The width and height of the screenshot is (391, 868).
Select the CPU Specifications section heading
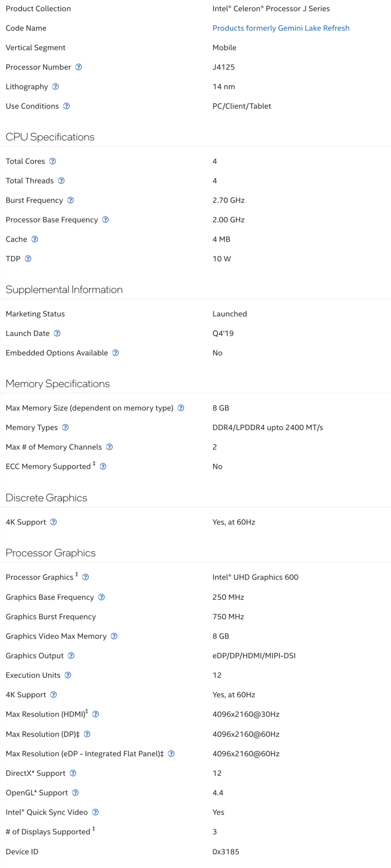50,137
